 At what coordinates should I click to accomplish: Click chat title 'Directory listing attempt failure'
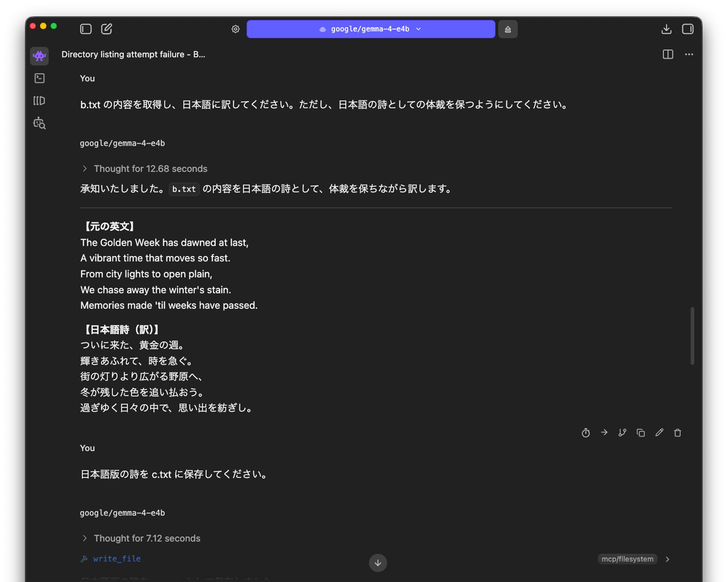click(x=133, y=54)
